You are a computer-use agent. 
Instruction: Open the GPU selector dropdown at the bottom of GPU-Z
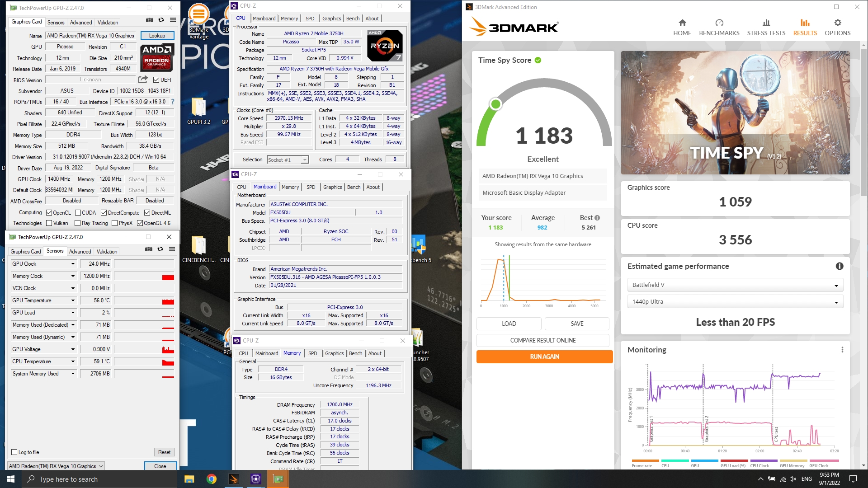[x=56, y=466]
